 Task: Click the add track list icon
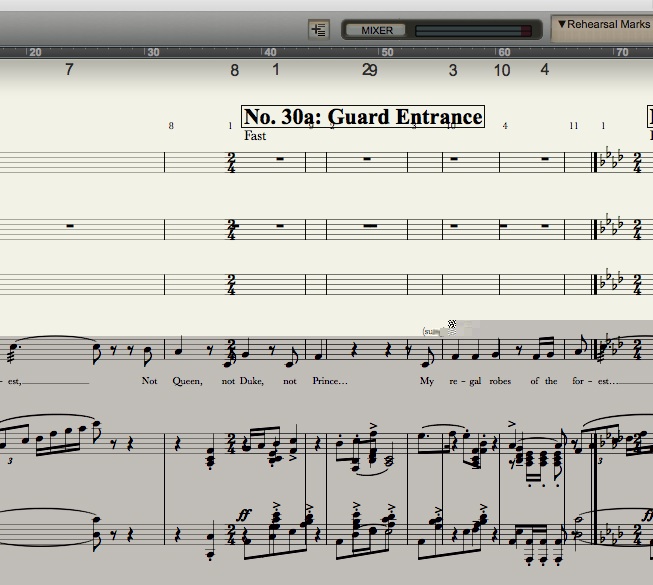319,30
